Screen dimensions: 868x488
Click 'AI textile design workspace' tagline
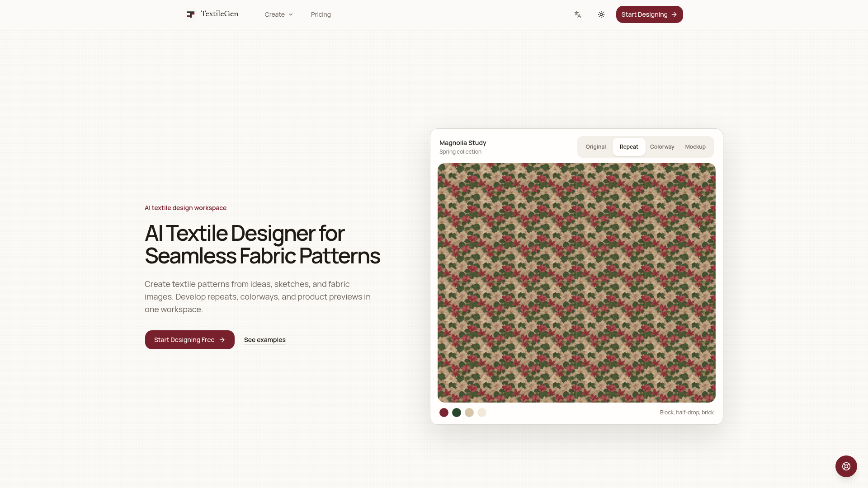point(185,208)
